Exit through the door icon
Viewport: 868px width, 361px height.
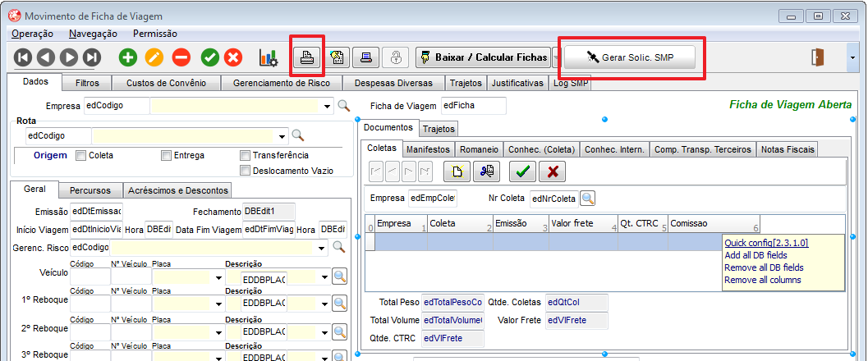pyautogui.click(x=818, y=57)
